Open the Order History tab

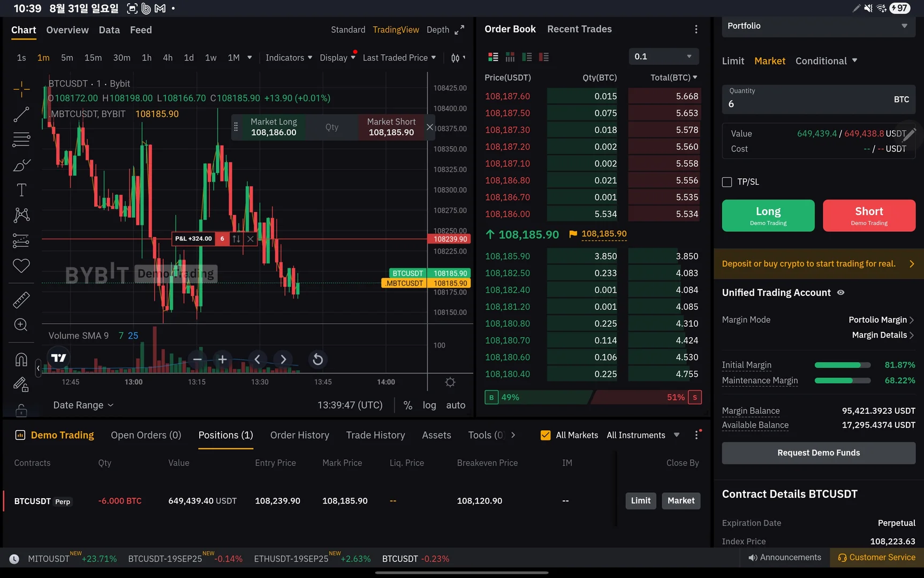[300, 435]
